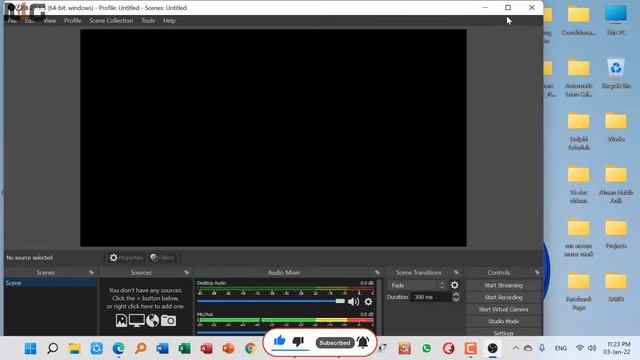Screen dimensions: 640x360
Task: Open system volume tray icon
Action: click(x=592, y=348)
